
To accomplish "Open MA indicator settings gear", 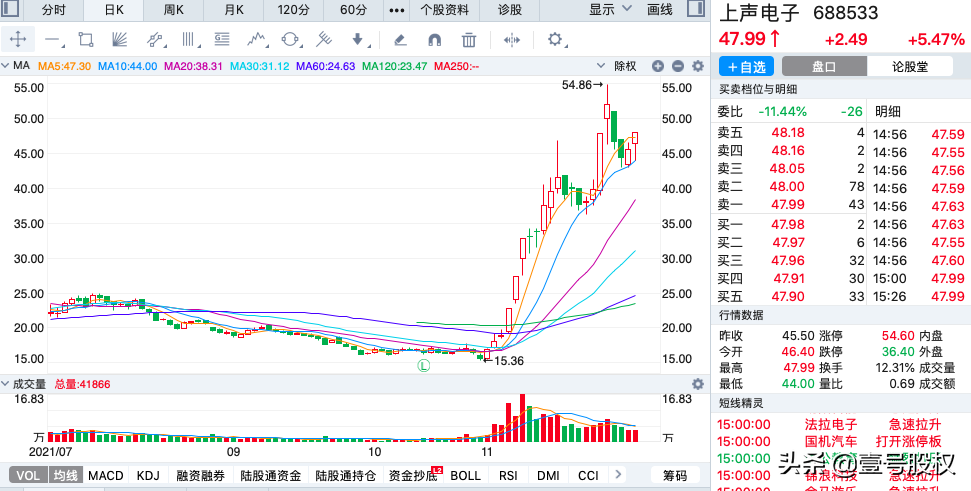I will click(698, 66).
